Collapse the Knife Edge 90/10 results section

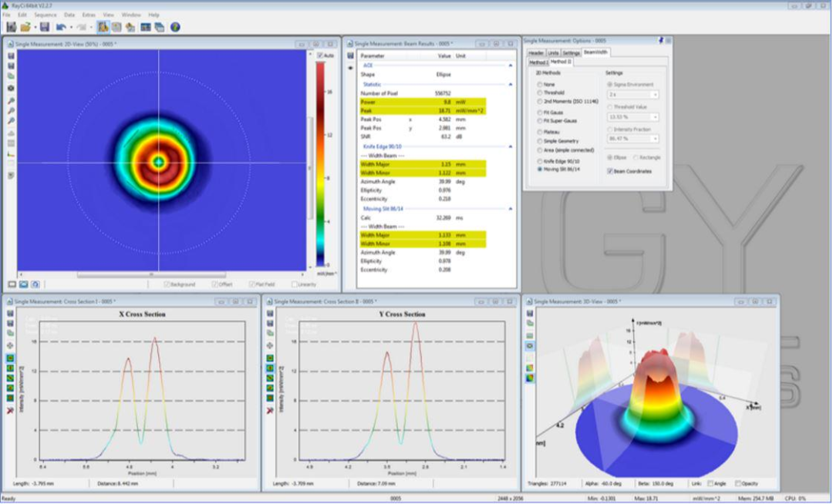tap(510, 146)
